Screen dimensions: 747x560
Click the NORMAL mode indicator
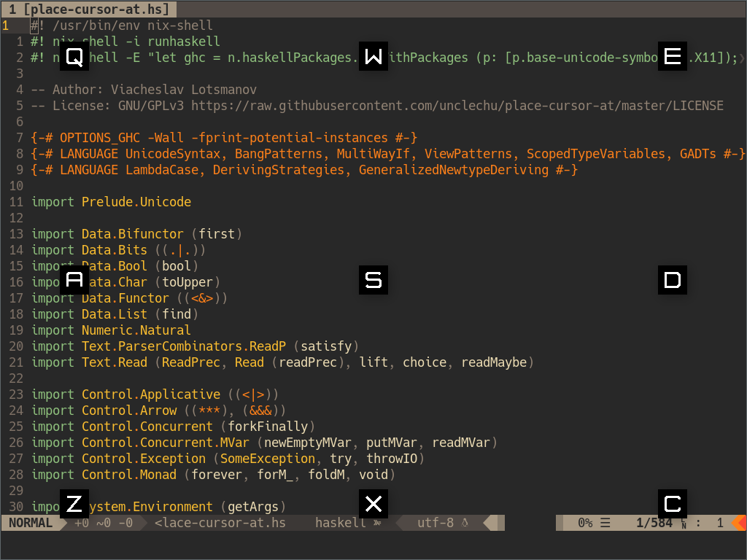(31, 523)
